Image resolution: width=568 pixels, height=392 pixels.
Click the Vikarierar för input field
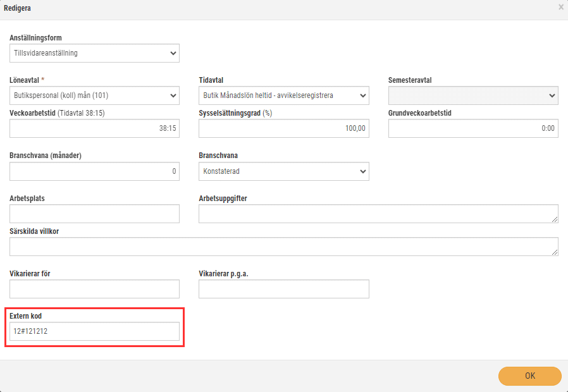[94, 289]
